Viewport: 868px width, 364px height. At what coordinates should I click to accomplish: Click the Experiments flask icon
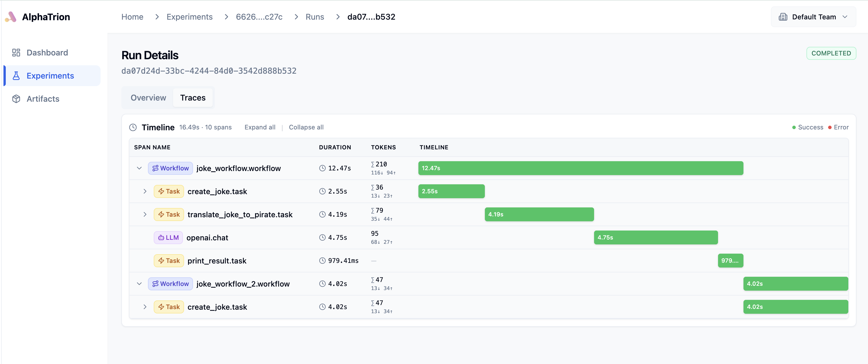[16, 76]
